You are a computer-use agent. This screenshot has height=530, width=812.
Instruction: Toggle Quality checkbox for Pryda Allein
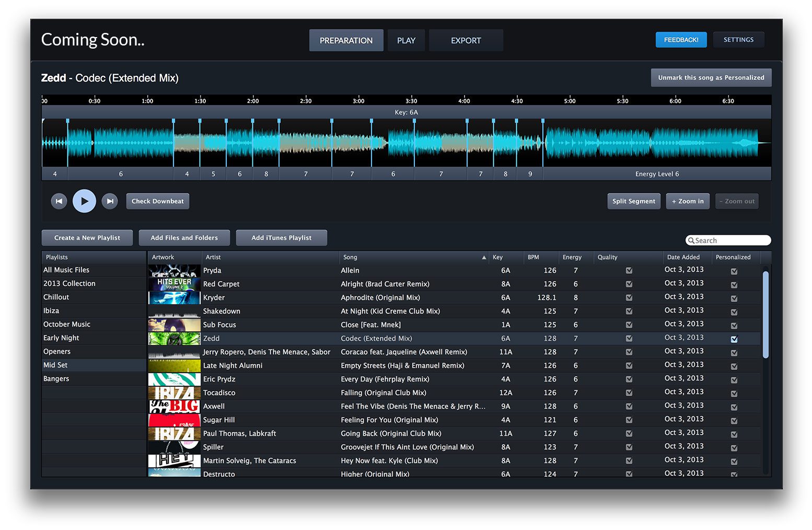629,271
